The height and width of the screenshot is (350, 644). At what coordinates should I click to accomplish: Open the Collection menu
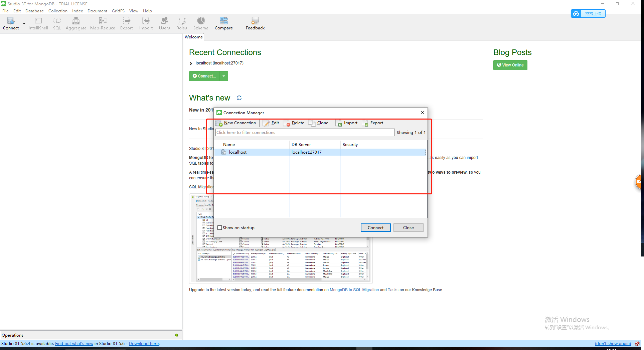pos(58,11)
